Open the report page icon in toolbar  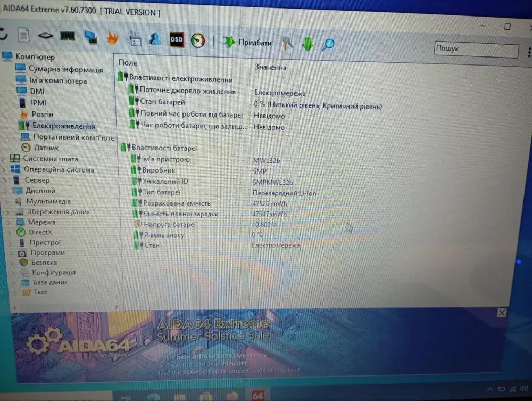click(x=23, y=35)
